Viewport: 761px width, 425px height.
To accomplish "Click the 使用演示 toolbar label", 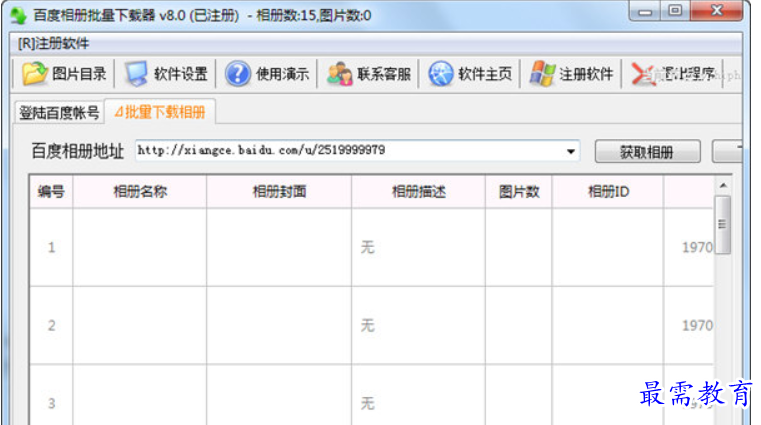I will pyautogui.click(x=282, y=74).
